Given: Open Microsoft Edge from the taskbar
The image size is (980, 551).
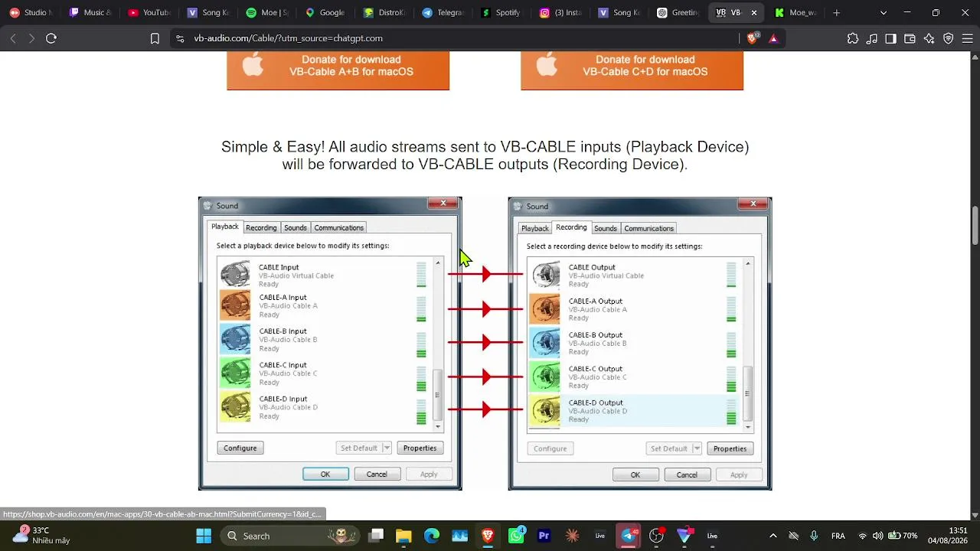Looking at the screenshot, I should [432, 536].
